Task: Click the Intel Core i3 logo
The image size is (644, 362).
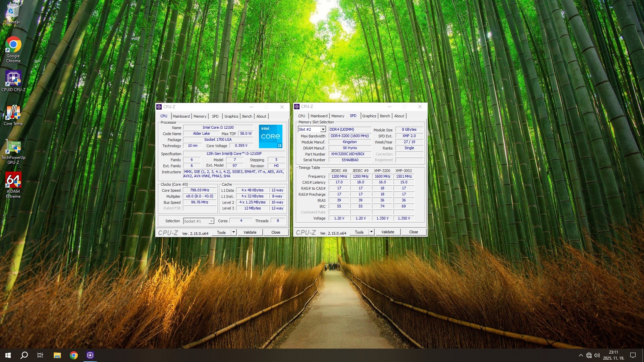Action: (271, 136)
